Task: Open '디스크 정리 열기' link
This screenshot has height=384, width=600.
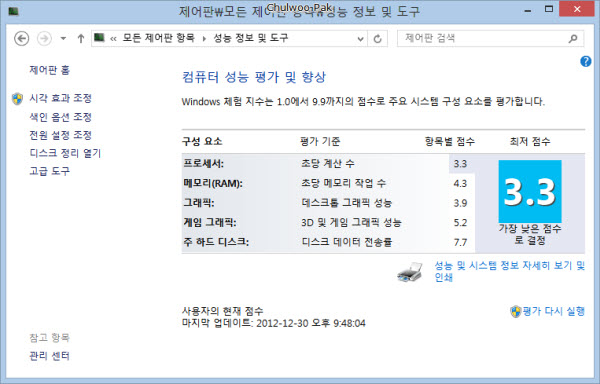Action: click(x=65, y=153)
